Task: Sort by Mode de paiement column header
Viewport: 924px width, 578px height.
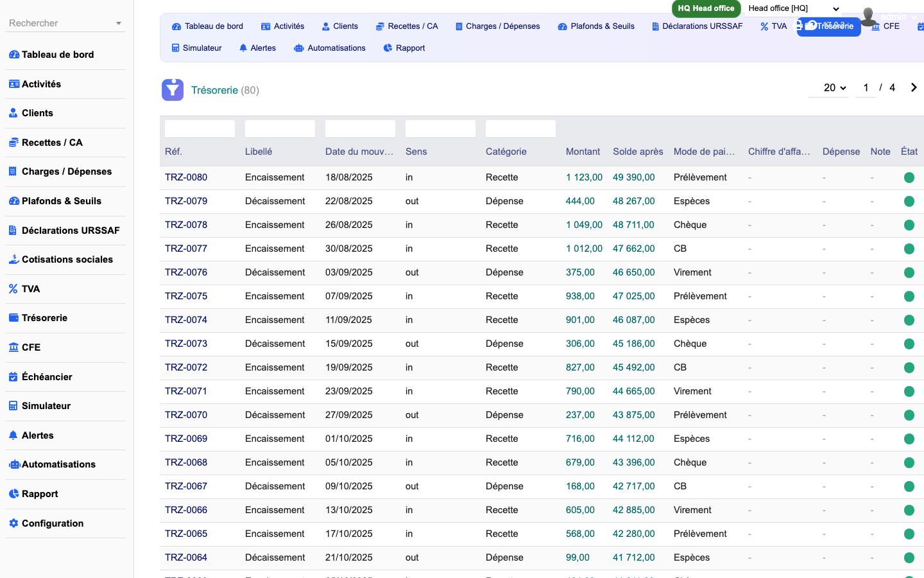Action: [x=705, y=152]
